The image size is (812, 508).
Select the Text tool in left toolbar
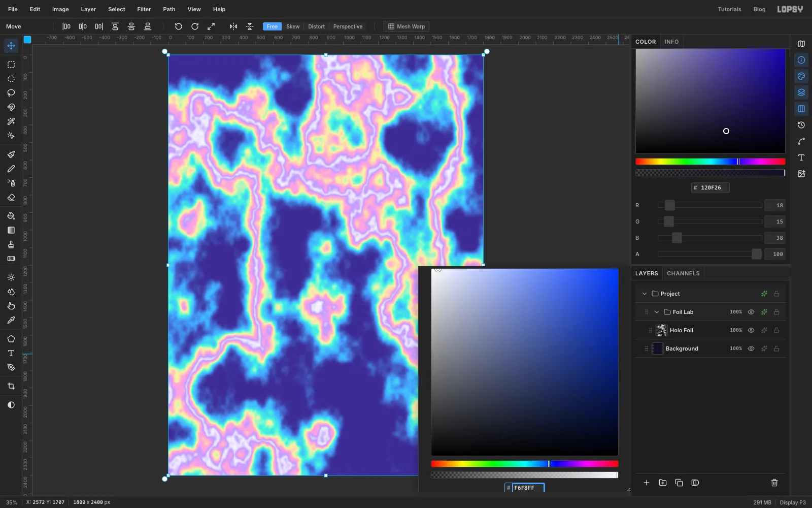pos(11,353)
